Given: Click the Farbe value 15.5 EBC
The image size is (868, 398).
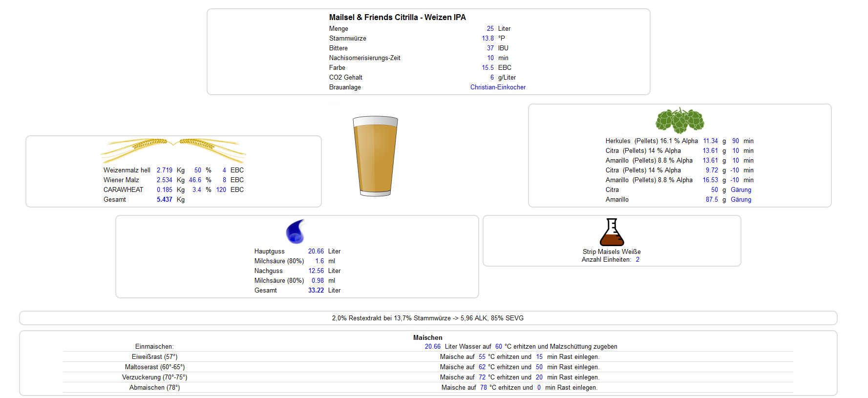Looking at the screenshot, I should (487, 68).
